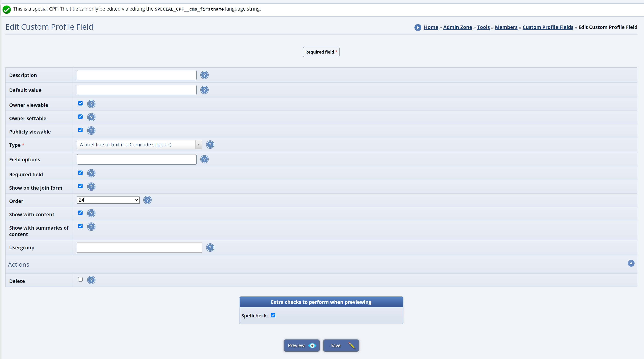The image size is (644, 359).
Task: Click help icon beside Field options
Action: pos(204,159)
